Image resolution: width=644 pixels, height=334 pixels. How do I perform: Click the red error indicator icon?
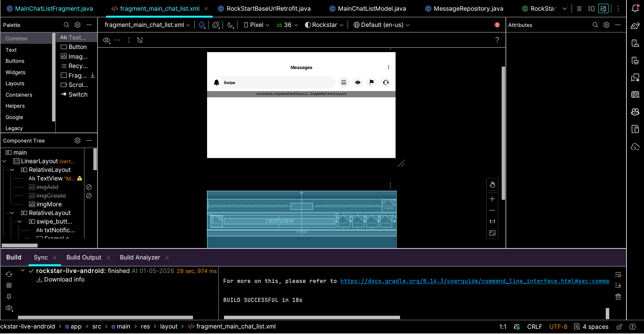point(497,25)
